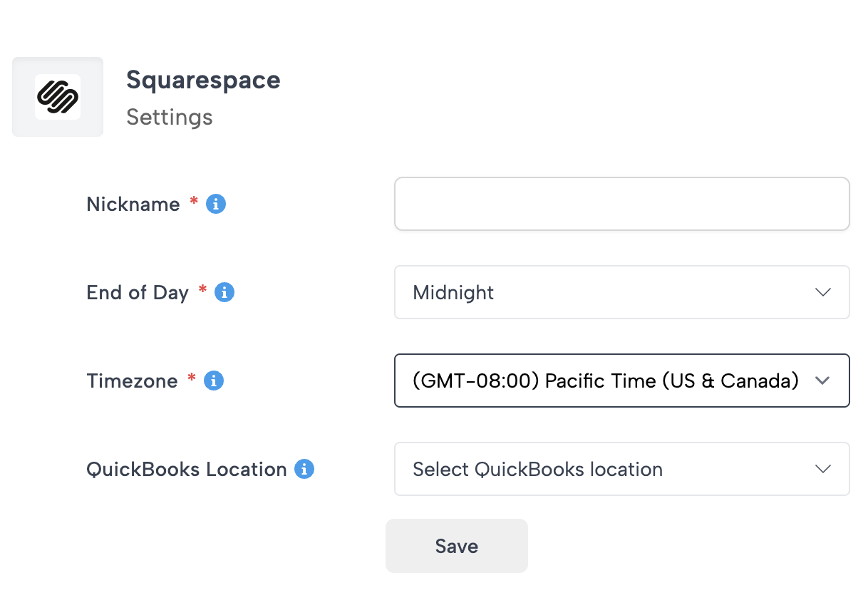Click the chevron arrow in End of Day field
Image resolution: width=868 pixels, height=600 pixels.
[823, 293]
